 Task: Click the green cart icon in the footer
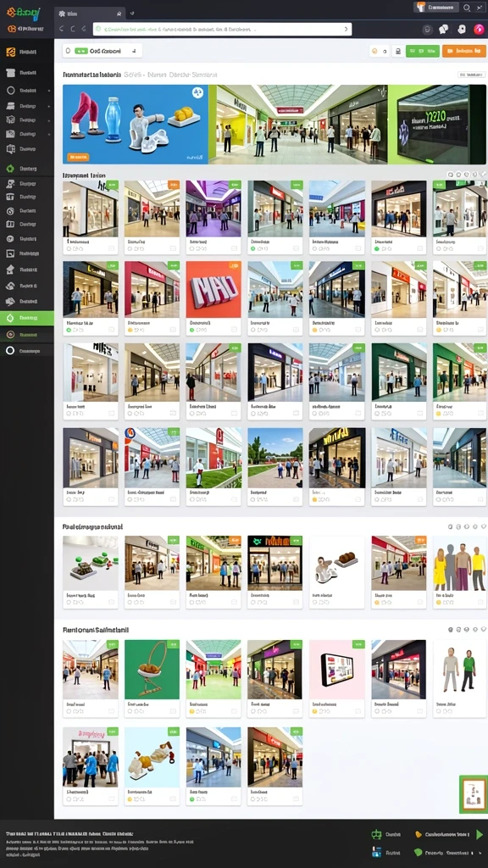click(x=377, y=834)
